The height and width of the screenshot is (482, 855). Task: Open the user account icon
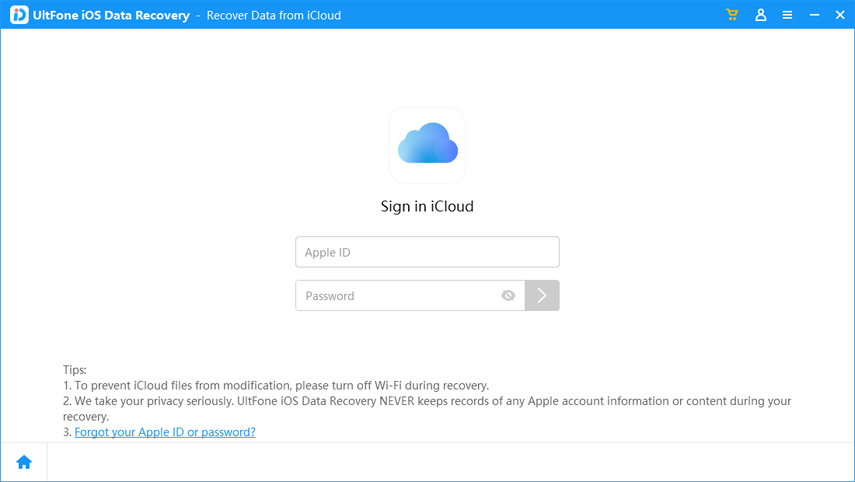pos(761,15)
